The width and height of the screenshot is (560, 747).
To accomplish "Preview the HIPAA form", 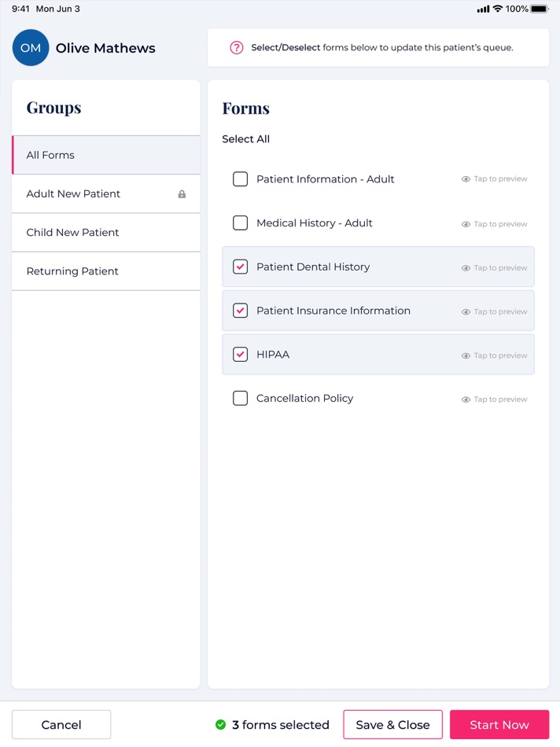I will pos(494,355).
